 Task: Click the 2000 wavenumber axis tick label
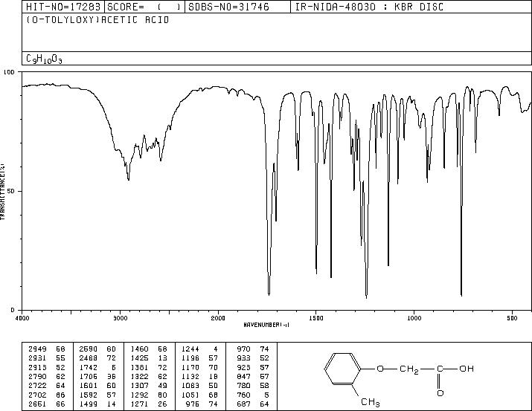(x=218, y=318)
